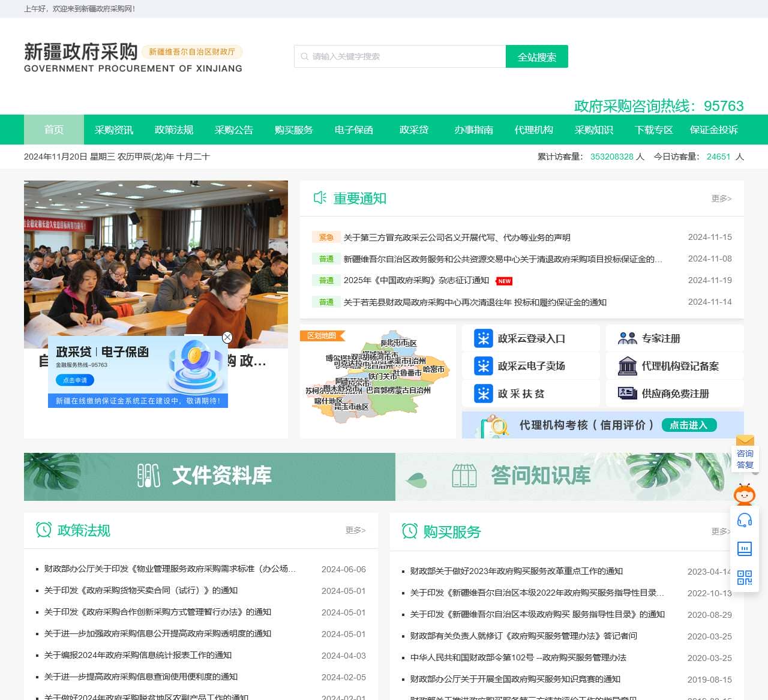
Task: Click 哈密市 region on the map
Action: [x=434, y=369]
